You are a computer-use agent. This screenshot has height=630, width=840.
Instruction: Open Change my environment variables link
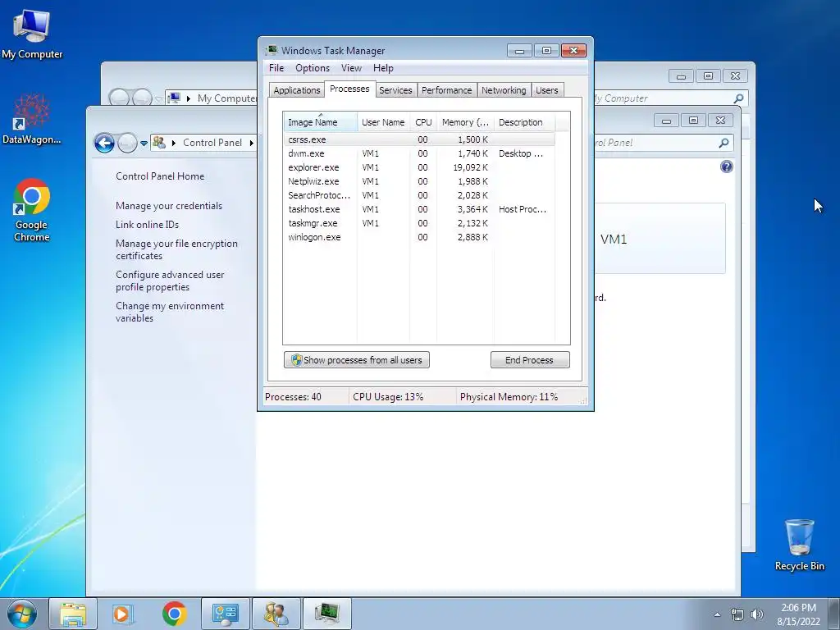pyautogui.click(x=170, y=312)
